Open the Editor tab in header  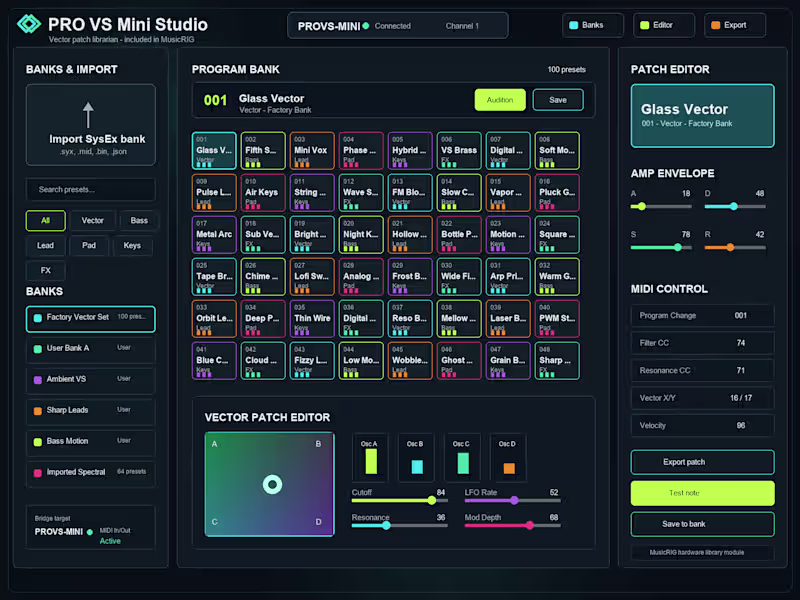coord(663,25)
